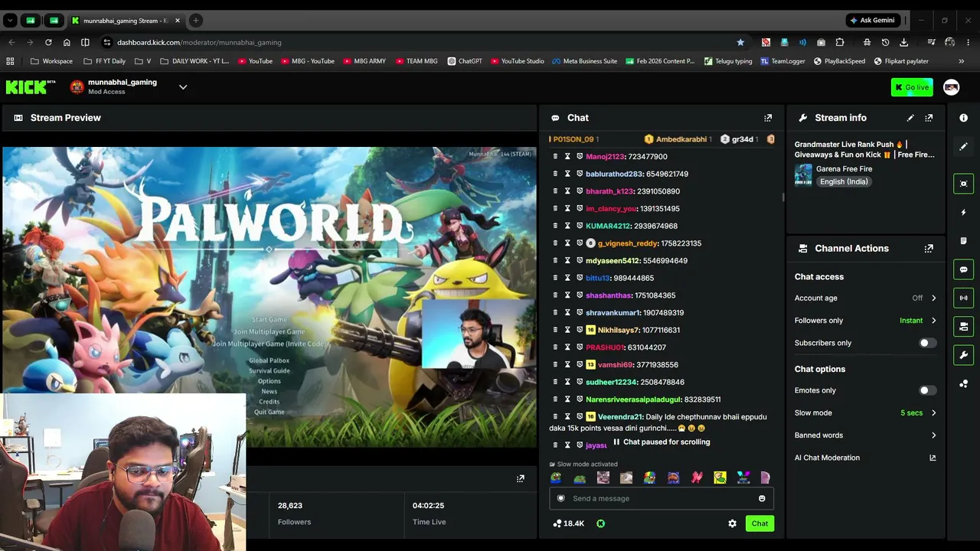980x551 pixels.
Task: Pop out the Chat panel
Action: (768, 118)
